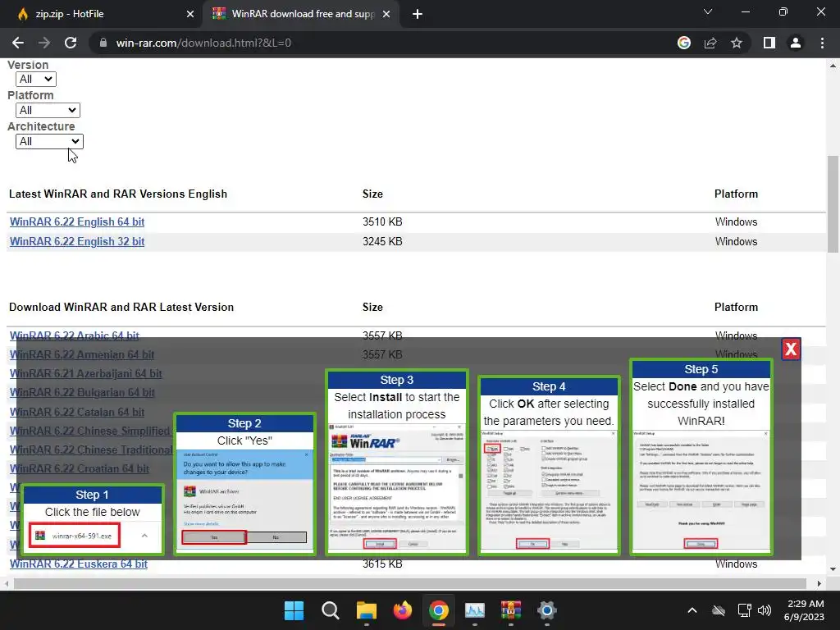840x630 pixels.
Task: Click the horizontal page scrollbar
Action: (x=410, y=583)
